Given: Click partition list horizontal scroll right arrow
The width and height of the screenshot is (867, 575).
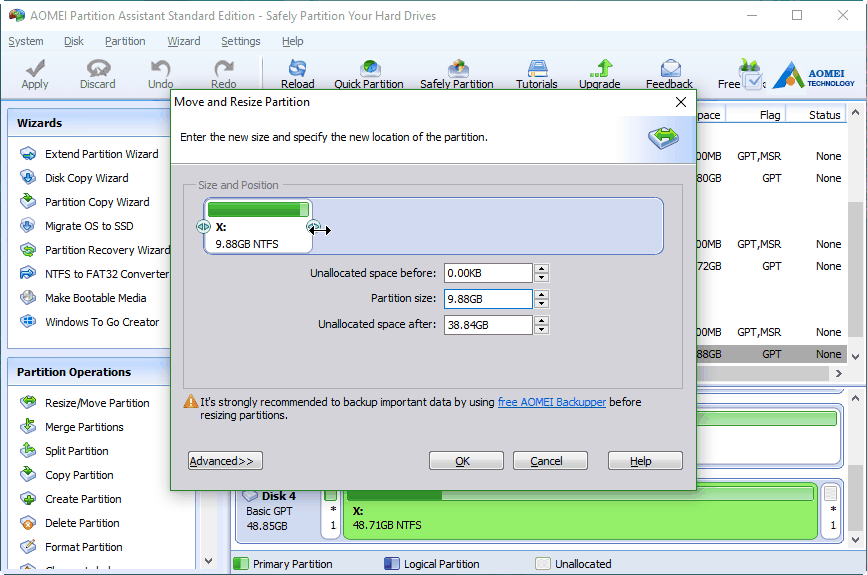Looking at the screenshot, I should pos(839,373).
